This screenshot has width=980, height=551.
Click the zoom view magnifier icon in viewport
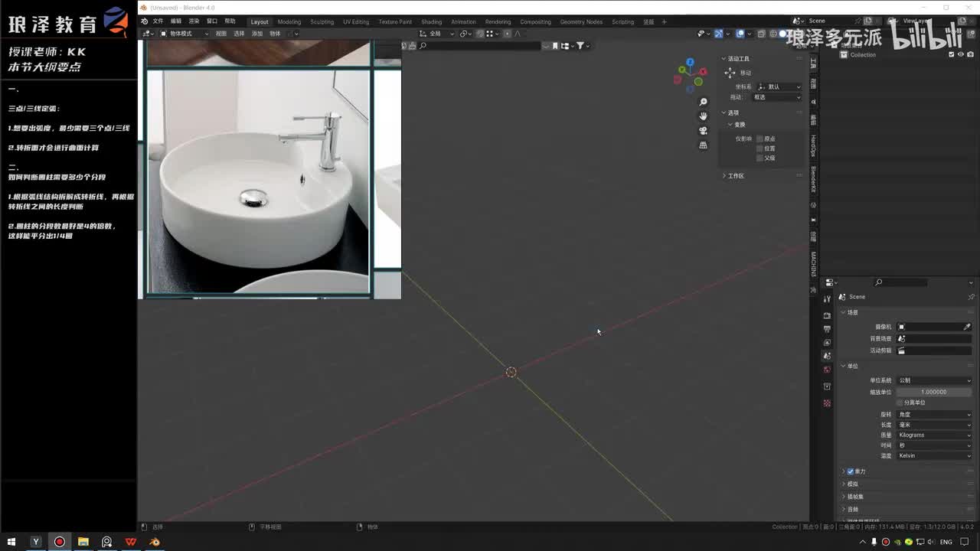703,102
